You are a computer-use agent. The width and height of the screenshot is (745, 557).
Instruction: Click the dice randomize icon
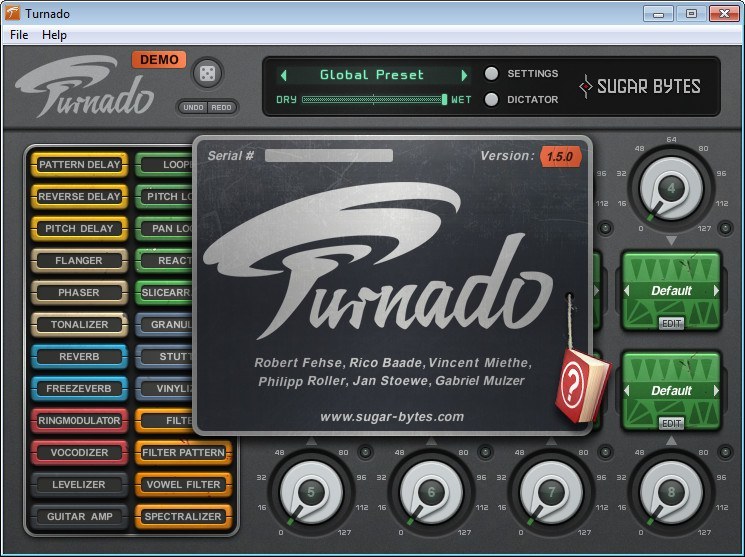207,74
